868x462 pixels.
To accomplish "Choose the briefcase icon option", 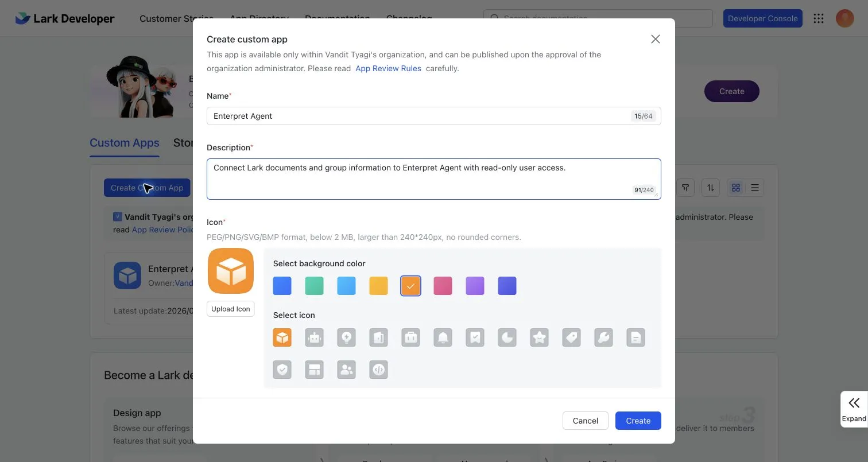I will 411,337.
